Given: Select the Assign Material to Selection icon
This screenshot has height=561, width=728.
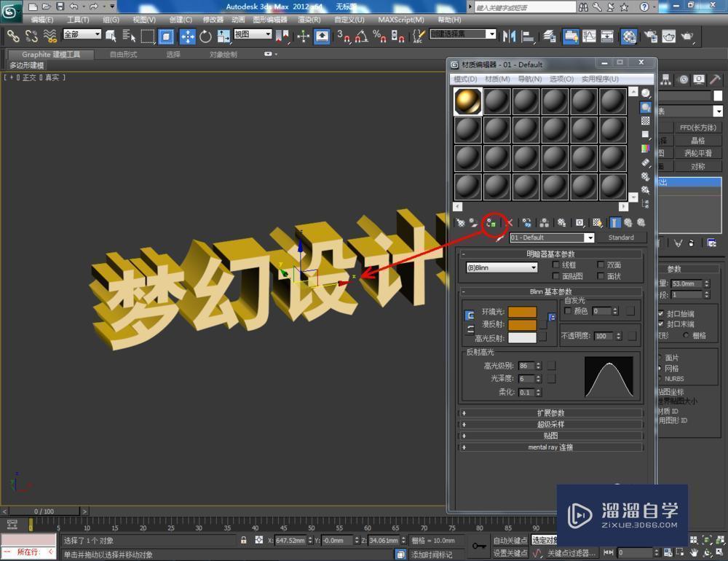Looking at the screenshot, I should [x=494, y=223].
